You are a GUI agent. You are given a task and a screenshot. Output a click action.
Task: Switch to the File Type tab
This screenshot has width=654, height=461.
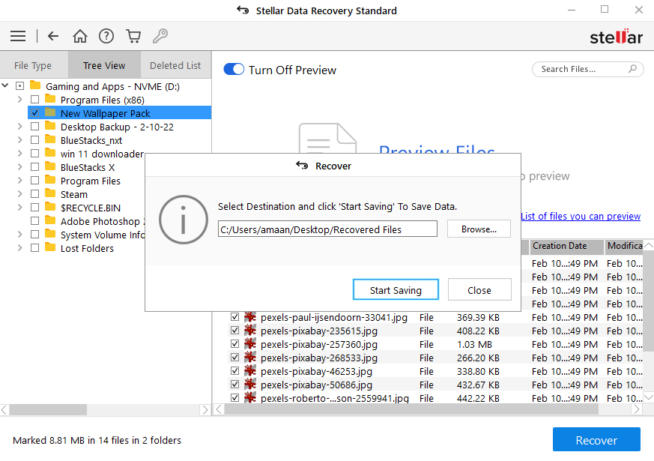(33, 65)
